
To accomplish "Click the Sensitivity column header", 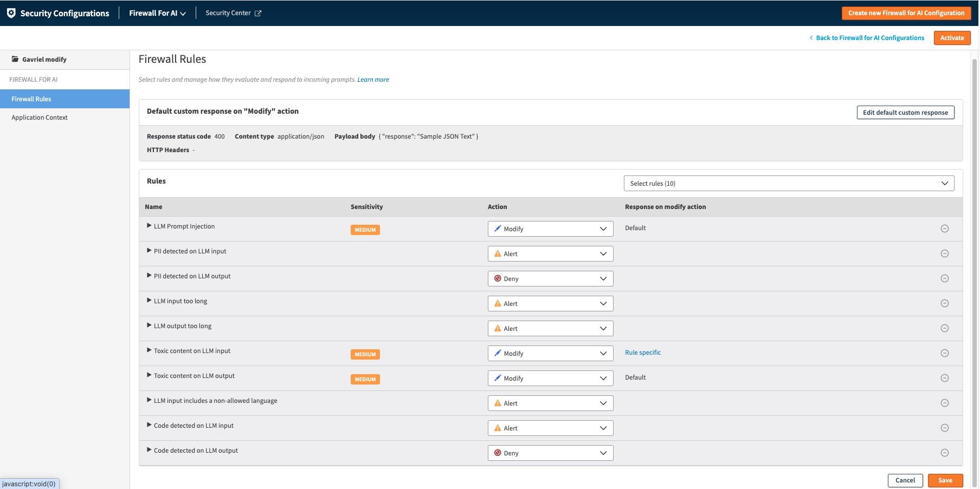I will coord(366,207).
